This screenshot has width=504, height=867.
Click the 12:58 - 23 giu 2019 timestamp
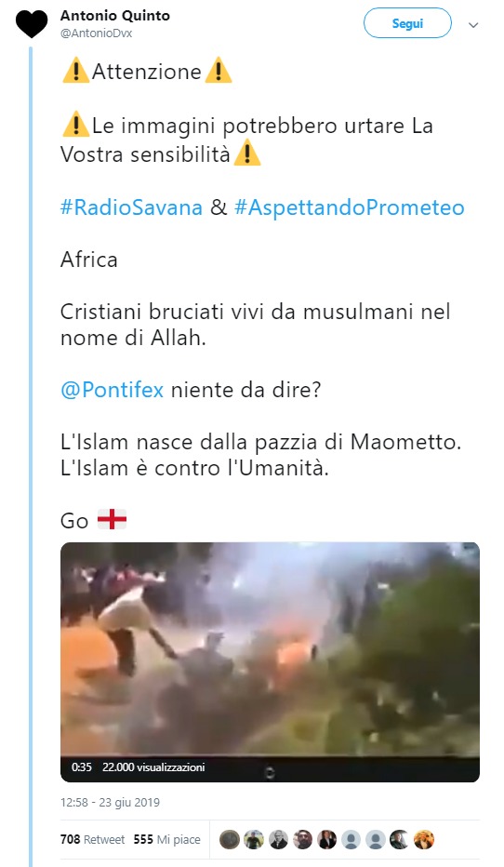click(110, 802)
